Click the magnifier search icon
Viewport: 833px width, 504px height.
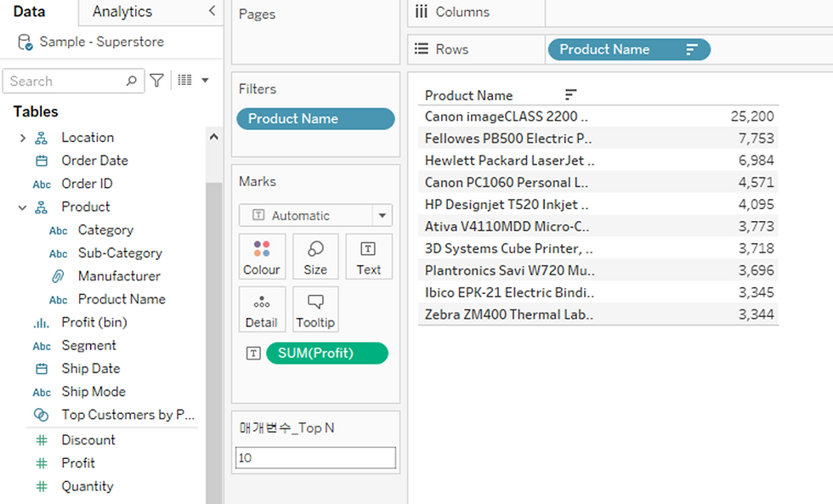coord(131,81)
